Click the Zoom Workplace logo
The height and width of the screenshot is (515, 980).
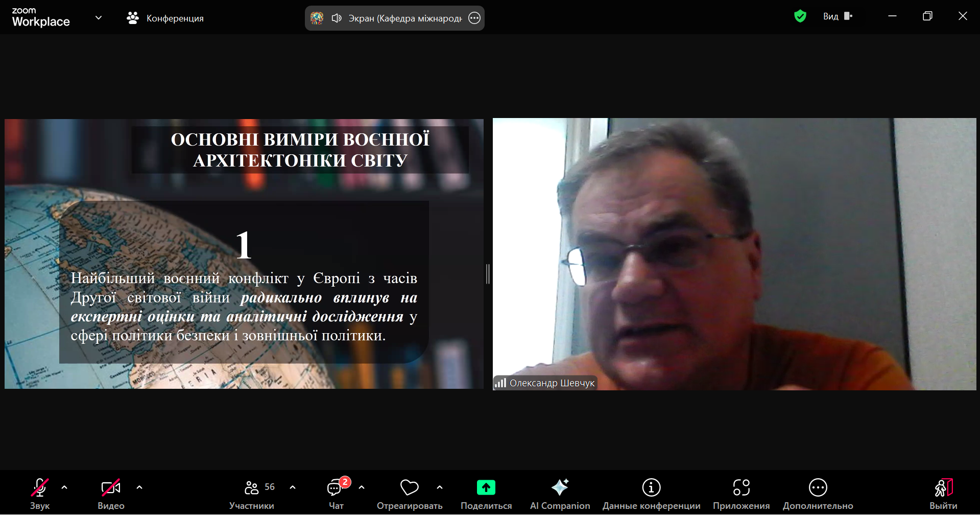tap(40, 17)
